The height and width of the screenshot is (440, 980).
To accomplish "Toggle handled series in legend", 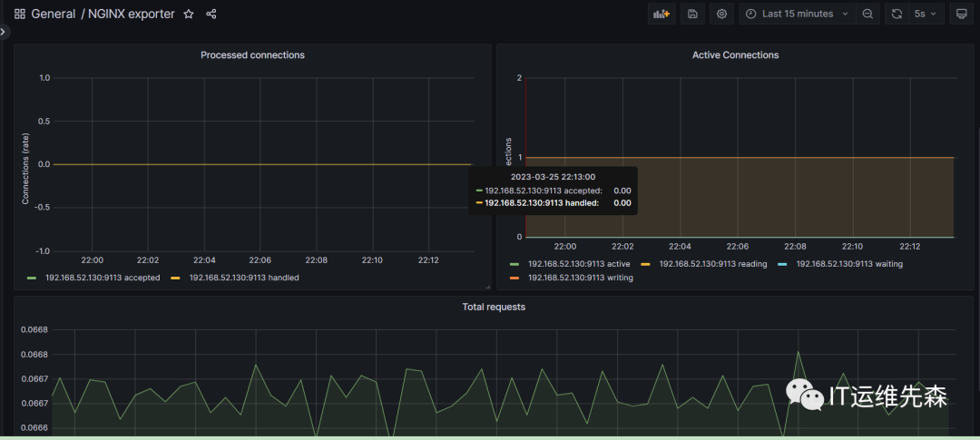I will pyautogui.click(x=243, y=278).
